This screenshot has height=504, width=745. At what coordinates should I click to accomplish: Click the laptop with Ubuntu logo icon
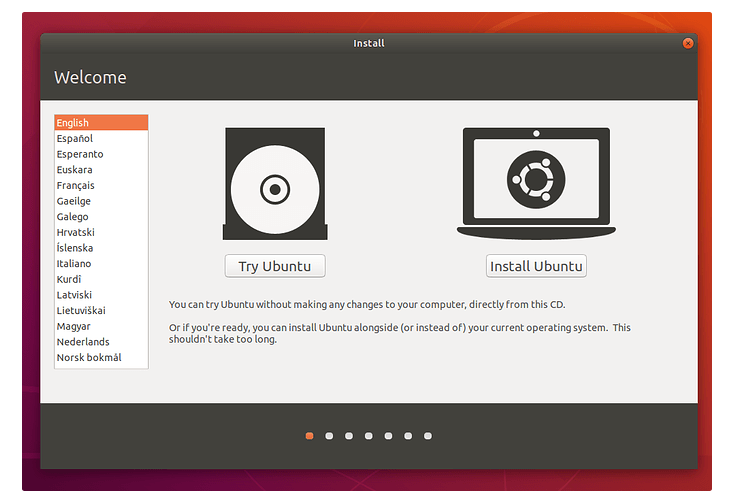(x=536, y=183)
